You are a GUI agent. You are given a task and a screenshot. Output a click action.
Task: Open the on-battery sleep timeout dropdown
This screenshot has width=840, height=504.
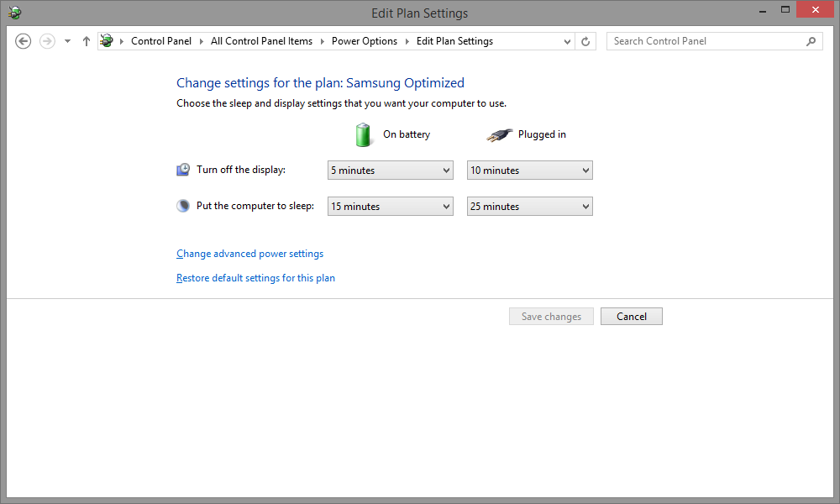pyautogui.click(x=391, y=206)
